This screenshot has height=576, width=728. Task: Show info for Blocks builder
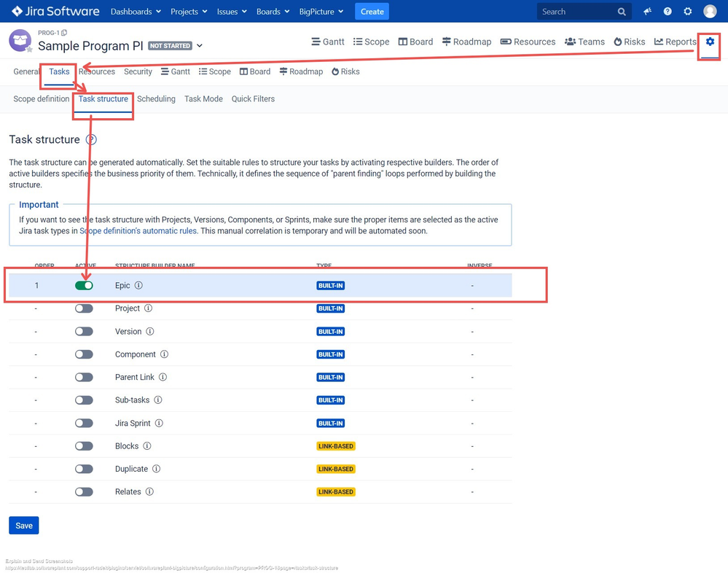click(x=147, y=445)
